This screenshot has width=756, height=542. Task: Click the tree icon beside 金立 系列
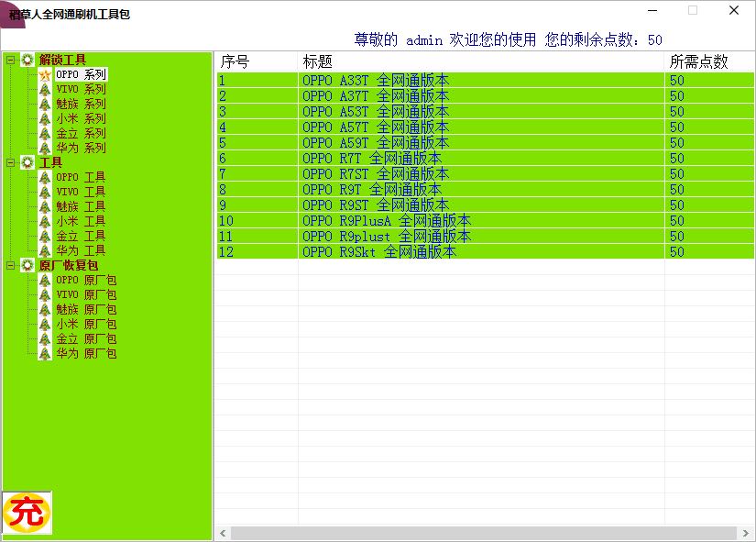click(45, 134)
